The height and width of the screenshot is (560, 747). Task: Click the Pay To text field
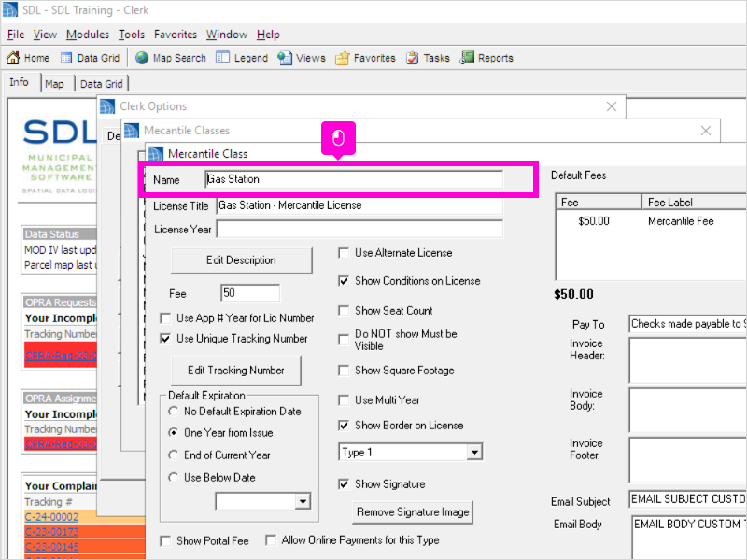coord(687,324)
